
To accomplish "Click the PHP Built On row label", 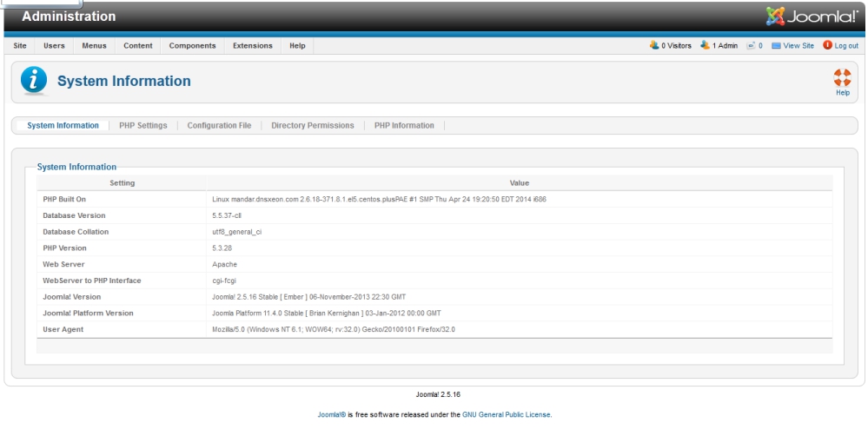I will coord(64,199).
